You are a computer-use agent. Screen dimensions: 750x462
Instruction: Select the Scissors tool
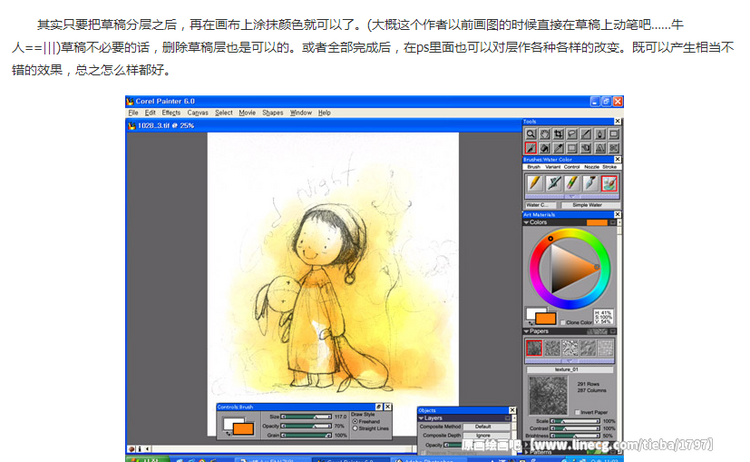click(x=614, y=148)
